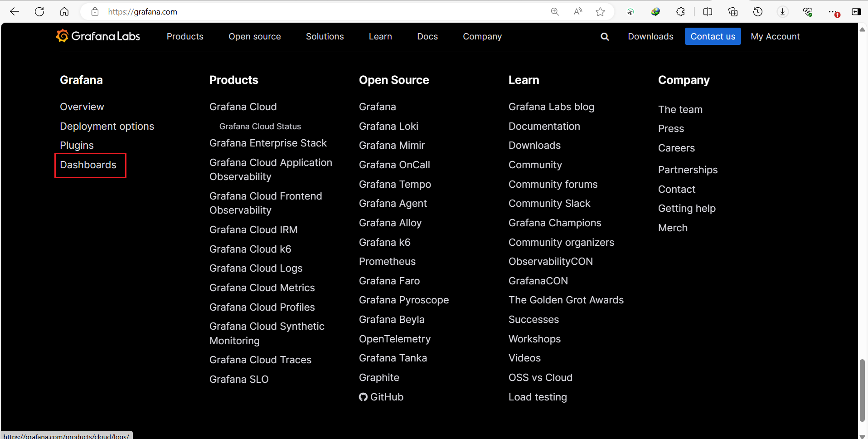The image size is (868, 439).
Task: Toggle Split screen icon in toolbar
Action: point(708,12)
